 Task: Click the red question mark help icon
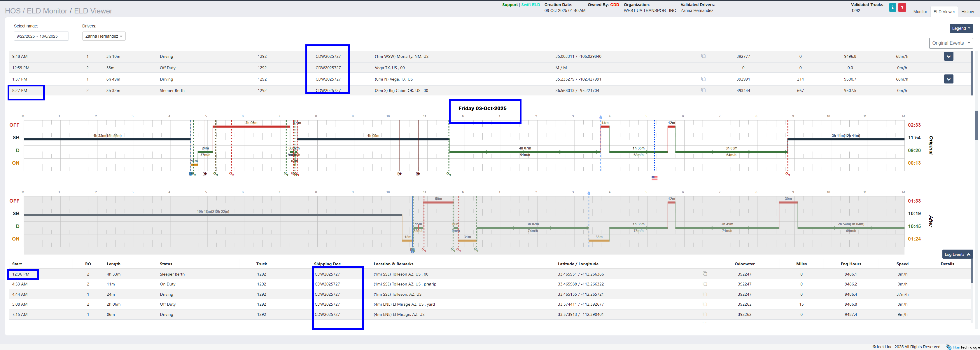pos(902,7)
